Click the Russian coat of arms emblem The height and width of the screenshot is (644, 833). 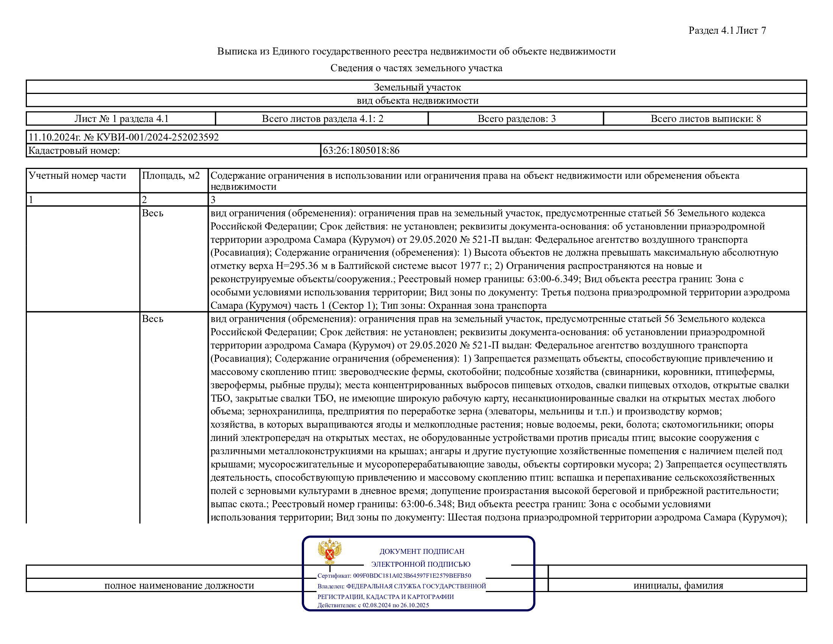(x=329, y=551)
